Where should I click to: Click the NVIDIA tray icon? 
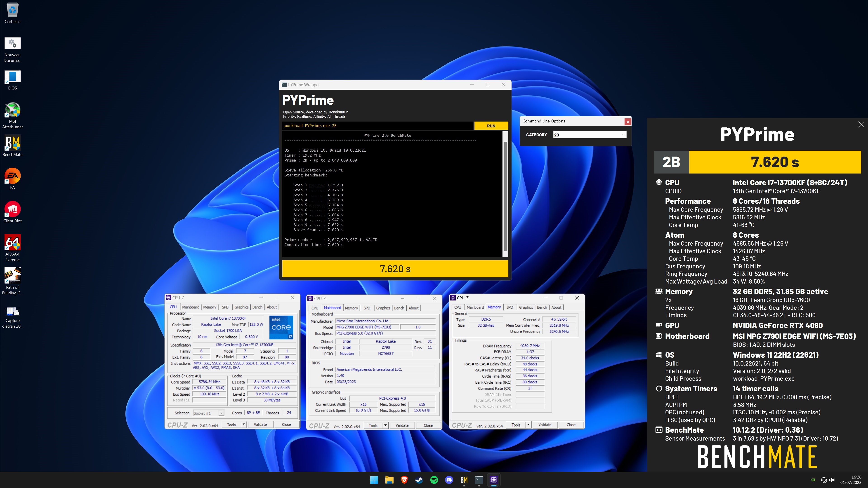tap(813, 480)
